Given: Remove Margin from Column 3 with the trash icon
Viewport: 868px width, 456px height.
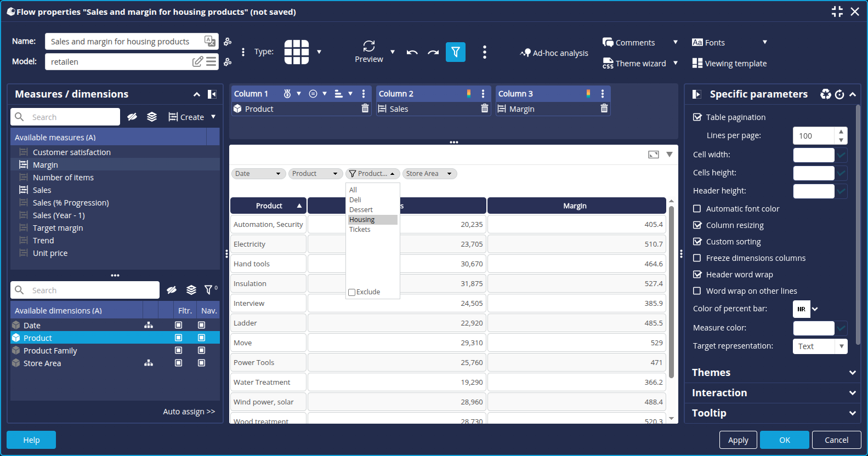Looking at the screenshot, I should pyautogui.click(x=604, y=109).
